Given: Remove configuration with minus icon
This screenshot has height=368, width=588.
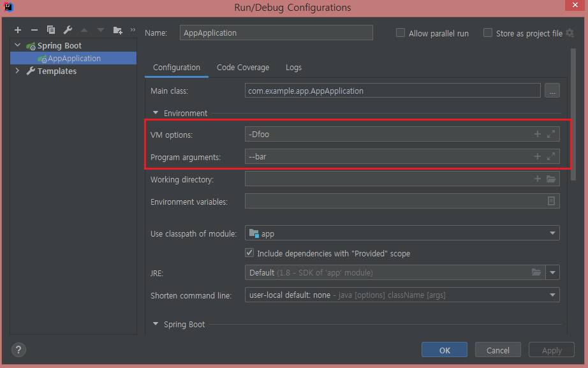Looking at the screenshot, I should click(34, 30).
